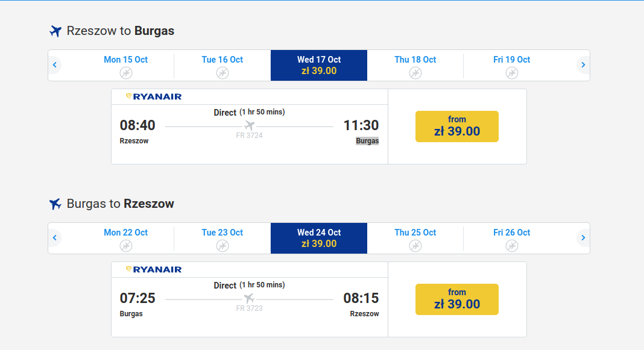Click the no-flight icon under Tue 23 Oct

click(222, 246)
